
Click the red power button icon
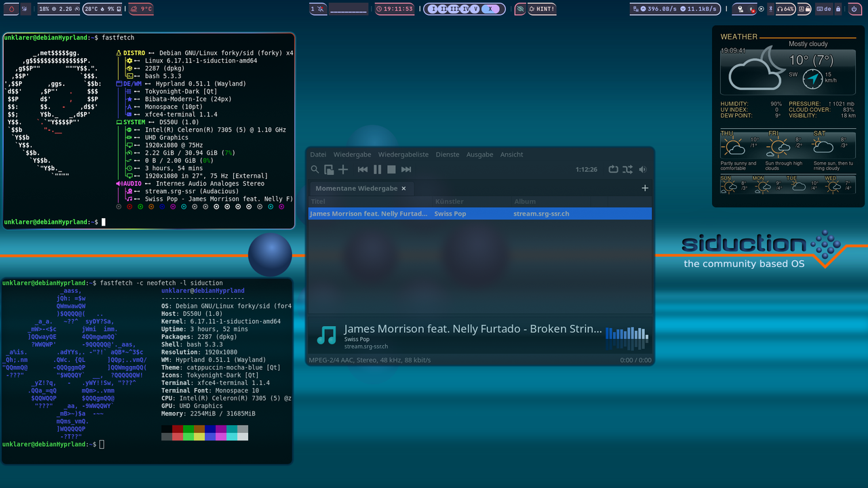pos(854,9)
